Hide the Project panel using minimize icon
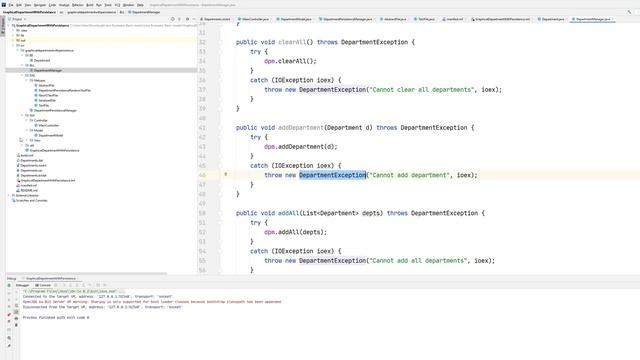The image size is (640, 360). (194, 19)
